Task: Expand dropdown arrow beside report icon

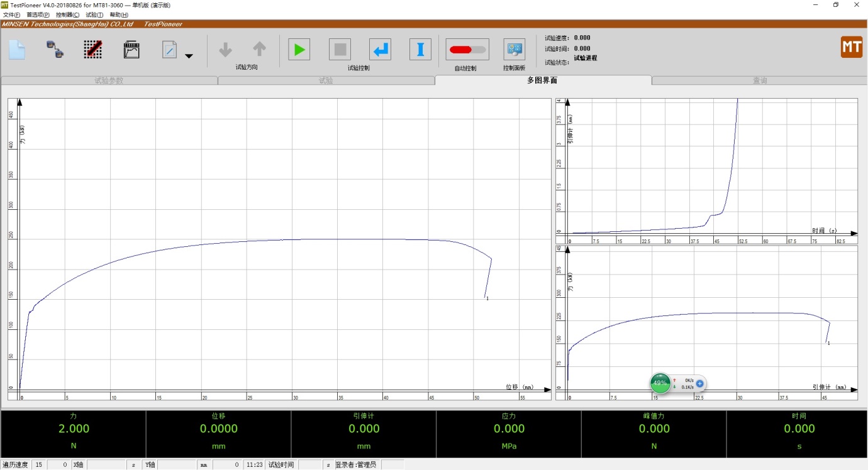Action: pyautogui.click(x=189, y=56)
